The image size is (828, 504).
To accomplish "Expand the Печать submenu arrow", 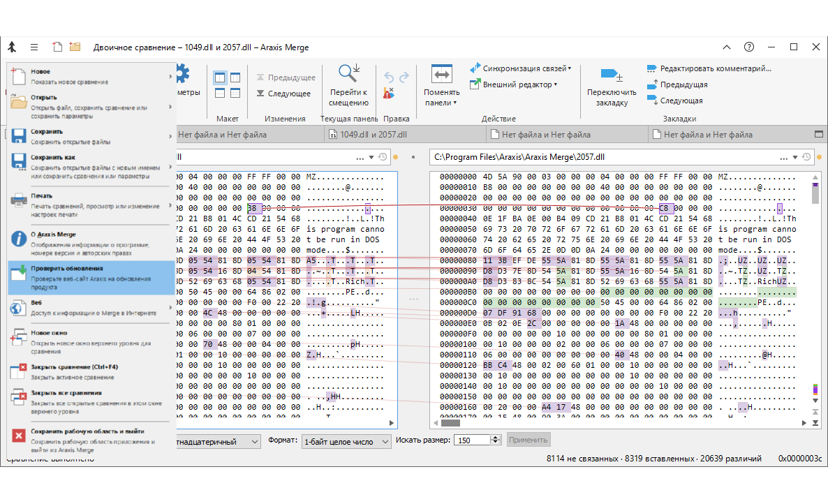I will click(x=170, y=205).
